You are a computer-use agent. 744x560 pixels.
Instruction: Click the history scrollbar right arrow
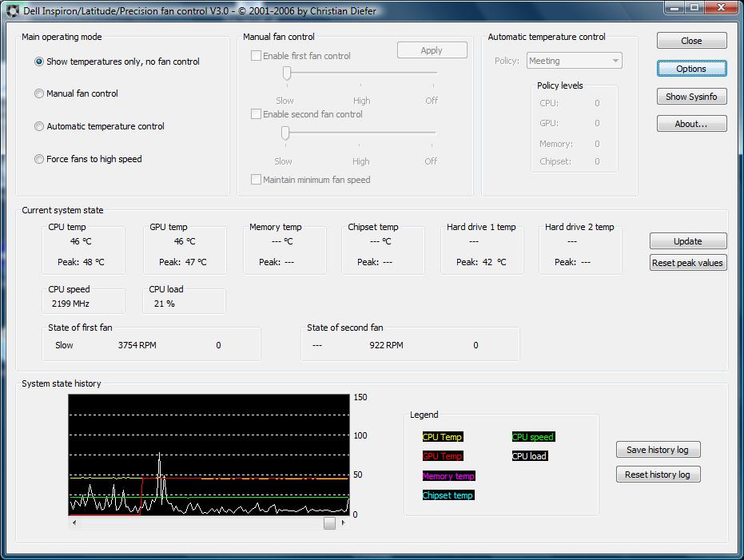(x=344, y=522)
